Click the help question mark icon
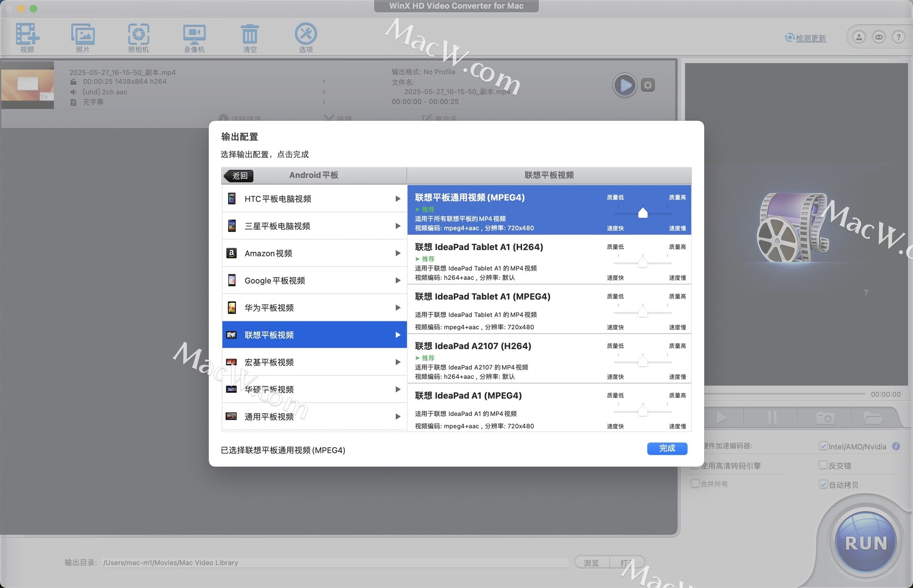Screen dimensions: 913x588 pos(898,37)
